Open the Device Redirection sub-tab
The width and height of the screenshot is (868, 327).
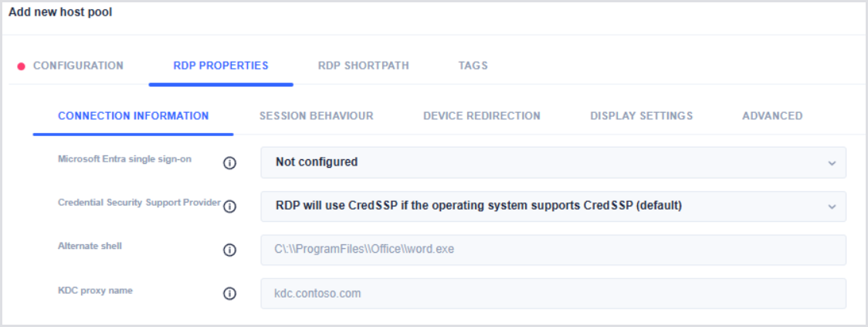pyautogui.click(x=482, y=116)
